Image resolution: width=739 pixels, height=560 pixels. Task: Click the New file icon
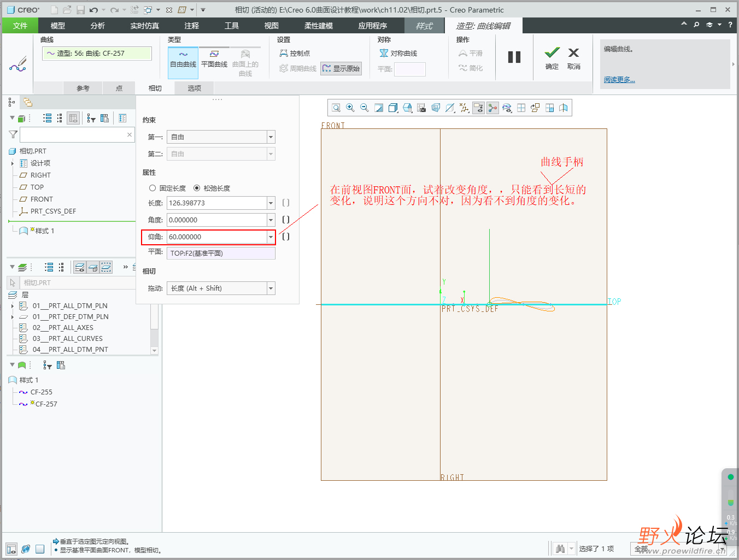coord(54,10)
